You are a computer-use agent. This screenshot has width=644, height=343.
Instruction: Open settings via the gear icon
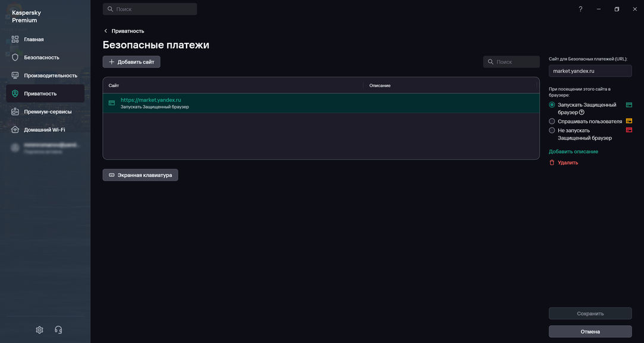(39, 330)
